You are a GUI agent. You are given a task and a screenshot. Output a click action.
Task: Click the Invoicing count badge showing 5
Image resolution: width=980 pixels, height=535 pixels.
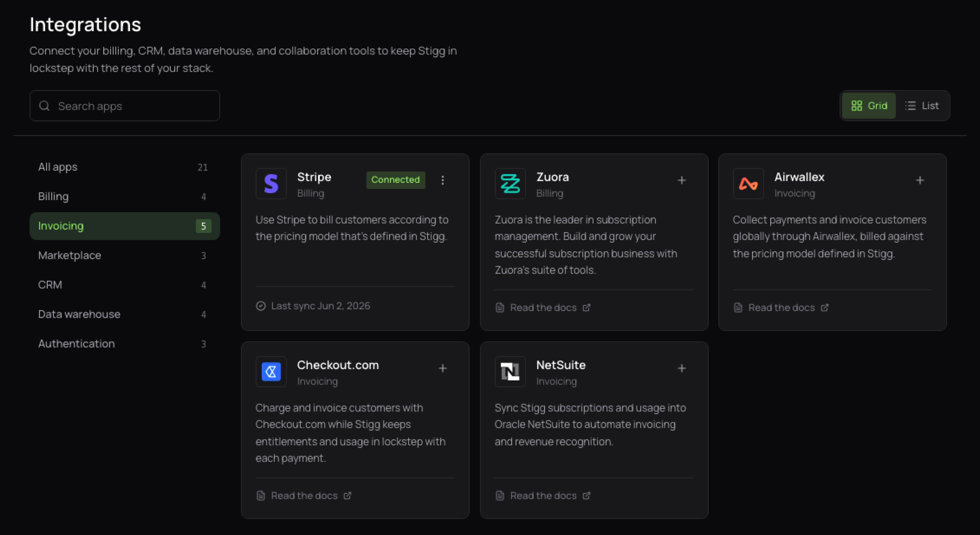203,226
